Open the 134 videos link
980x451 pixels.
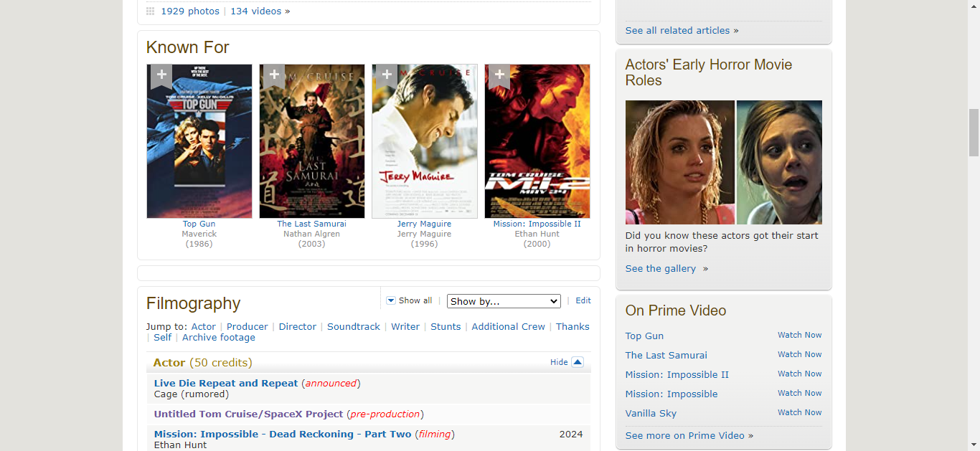256,11
